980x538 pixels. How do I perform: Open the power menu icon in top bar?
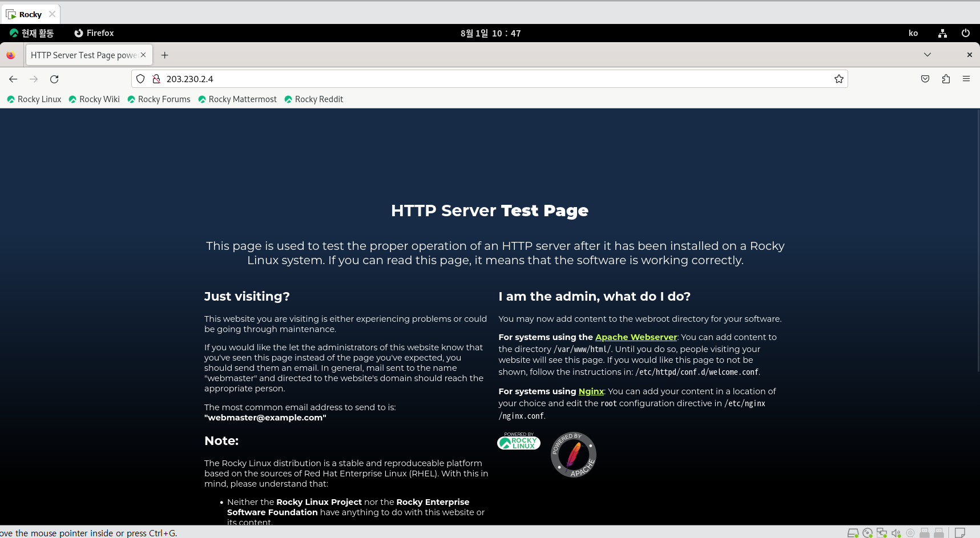(x=966, y=33)
